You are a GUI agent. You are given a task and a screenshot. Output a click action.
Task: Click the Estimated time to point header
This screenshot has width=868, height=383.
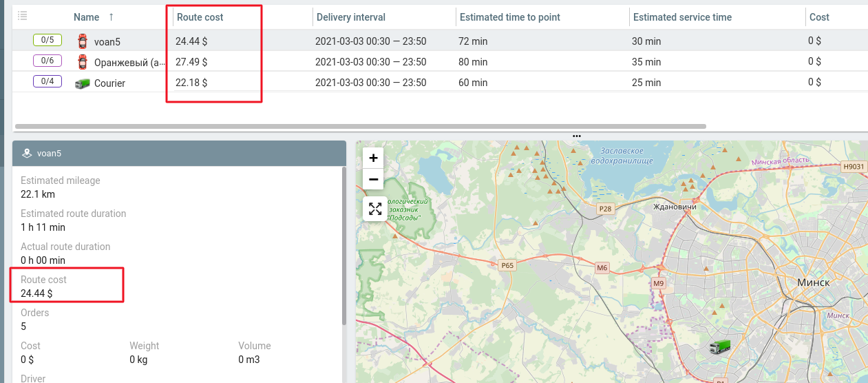point(510,17)
